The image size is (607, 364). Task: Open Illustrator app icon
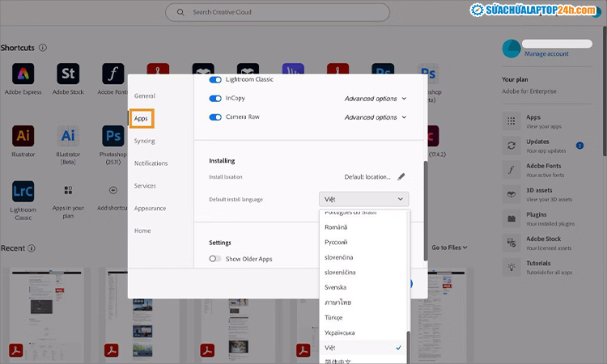(x=23, y=135)
